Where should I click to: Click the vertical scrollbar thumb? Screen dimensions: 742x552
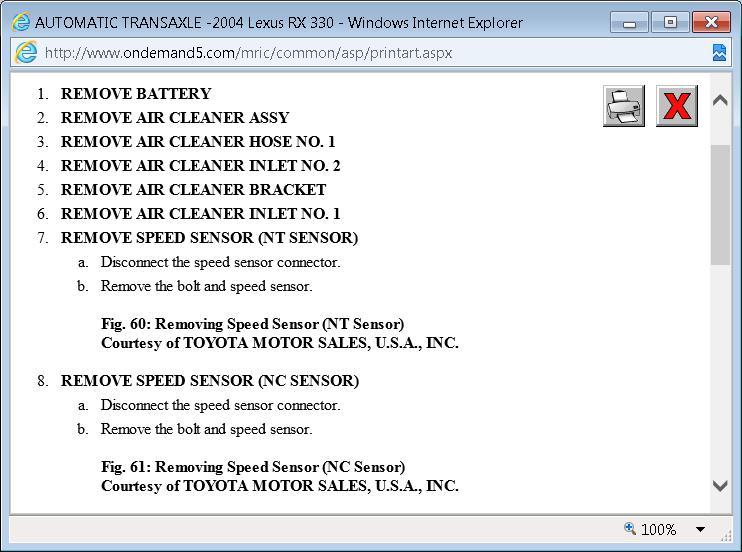coord(720,205)
